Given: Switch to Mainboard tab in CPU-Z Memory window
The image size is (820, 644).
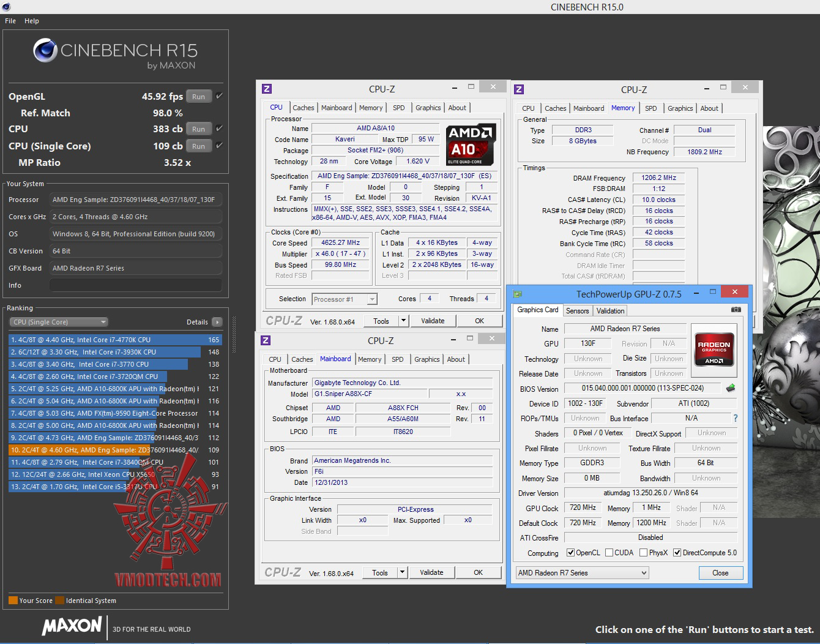Looking at the screenshot, I should pos(589,108).
